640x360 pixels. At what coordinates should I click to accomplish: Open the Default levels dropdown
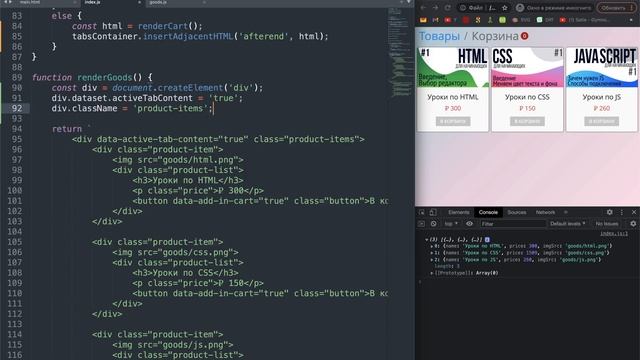click(568, 224)
